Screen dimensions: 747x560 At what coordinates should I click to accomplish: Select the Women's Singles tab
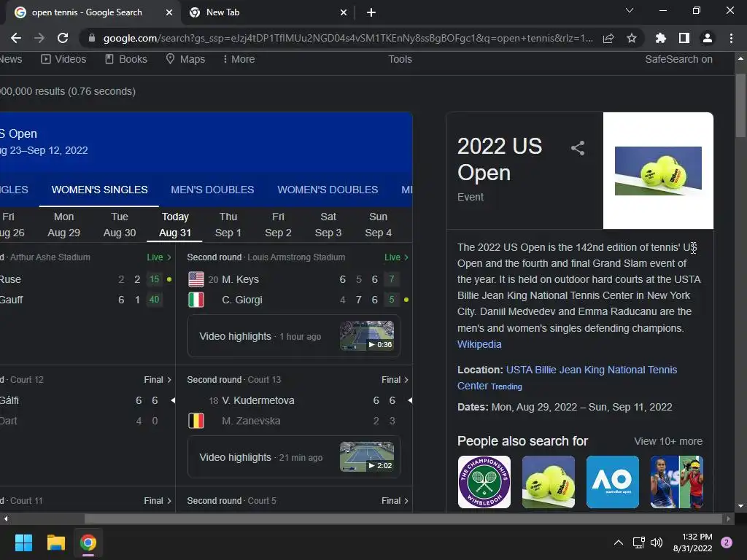coord(99,190)
